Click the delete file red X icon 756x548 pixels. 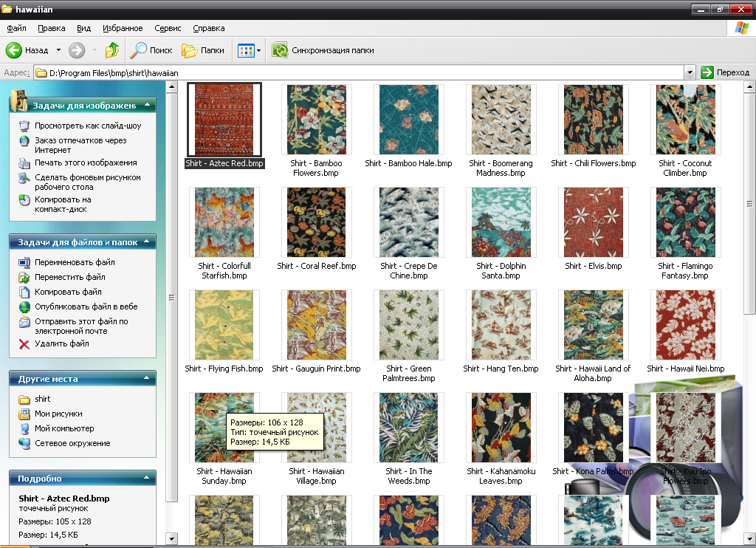pos(24,343)
